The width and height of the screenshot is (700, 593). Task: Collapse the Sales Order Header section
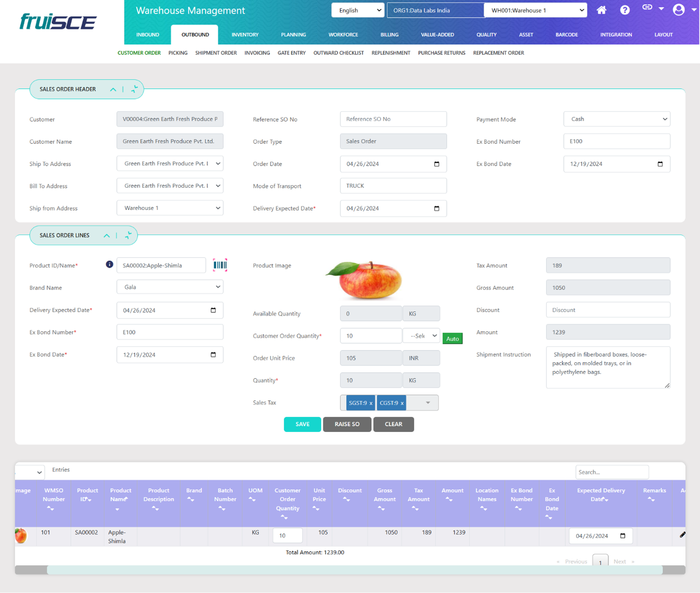tap(113, 89)
